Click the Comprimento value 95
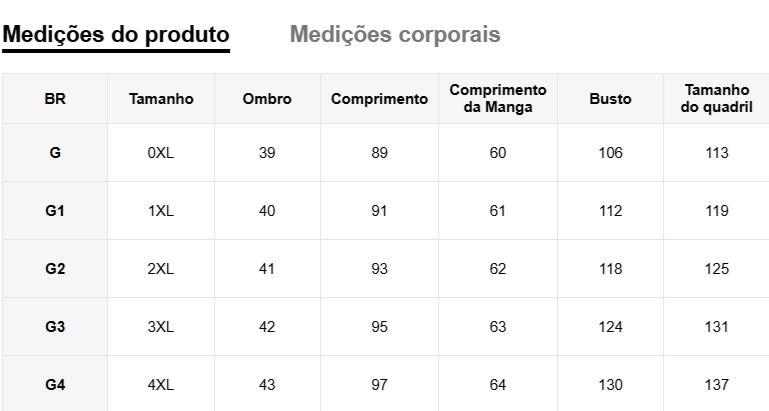The width and height of the screenshot is (769, 411). pos(379,327)
